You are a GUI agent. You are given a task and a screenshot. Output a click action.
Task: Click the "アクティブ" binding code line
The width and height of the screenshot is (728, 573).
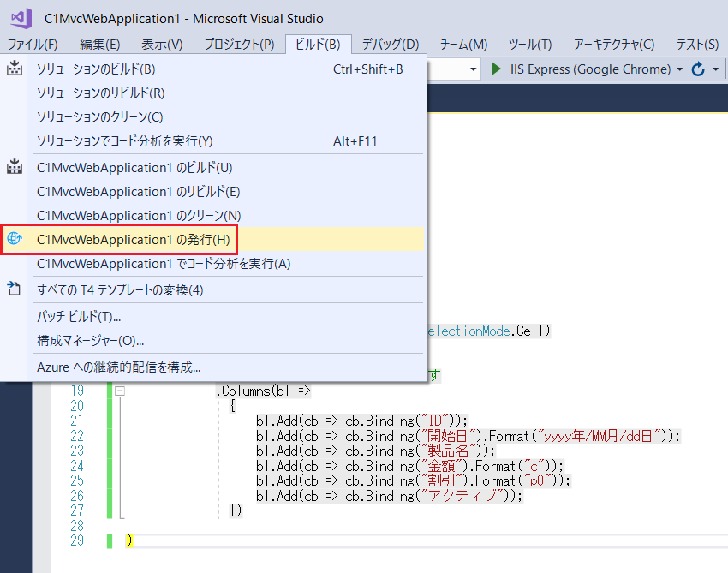389,496
